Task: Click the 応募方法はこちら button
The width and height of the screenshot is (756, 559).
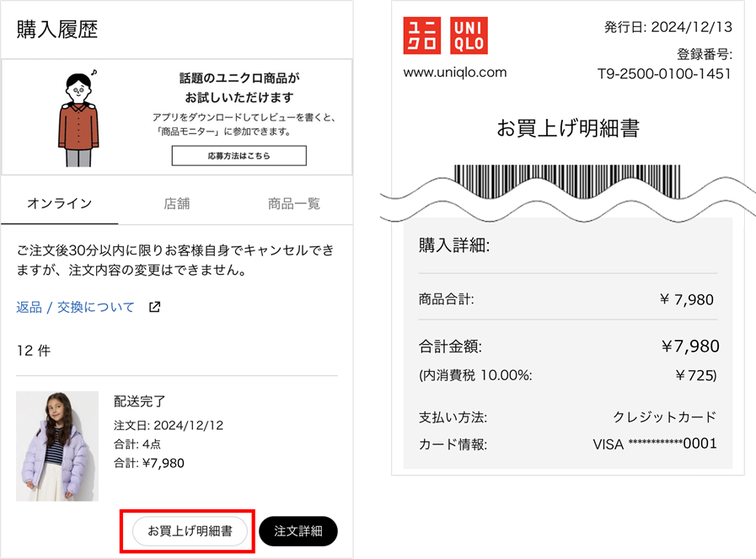Action: (238, 155)
